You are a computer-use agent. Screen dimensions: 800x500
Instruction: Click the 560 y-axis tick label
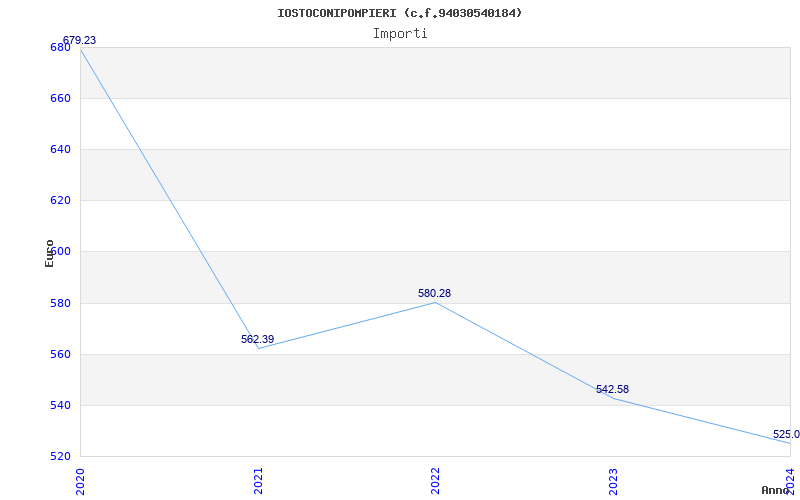[60, 354]
